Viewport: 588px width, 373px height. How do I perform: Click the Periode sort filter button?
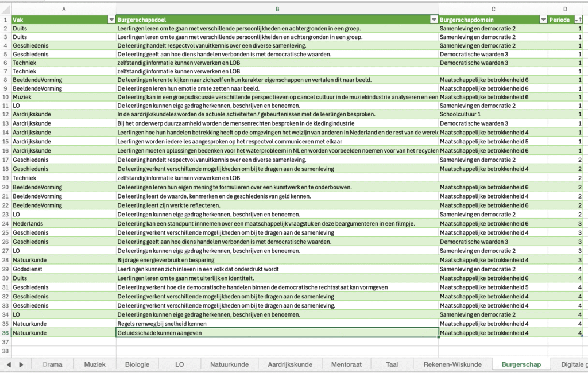click(578, 20)
